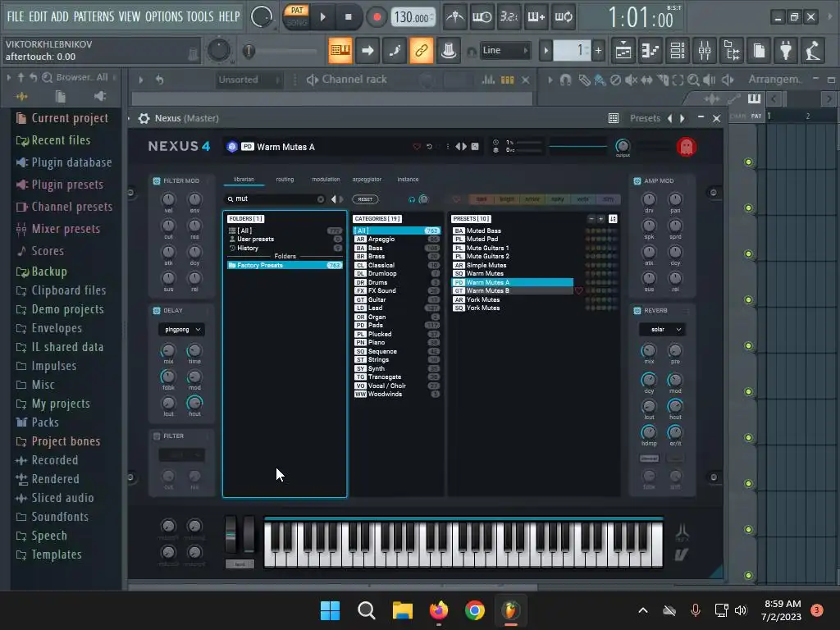Toggle FILTER MOD section on/off
840x630 pixels.
pos(157,181)
